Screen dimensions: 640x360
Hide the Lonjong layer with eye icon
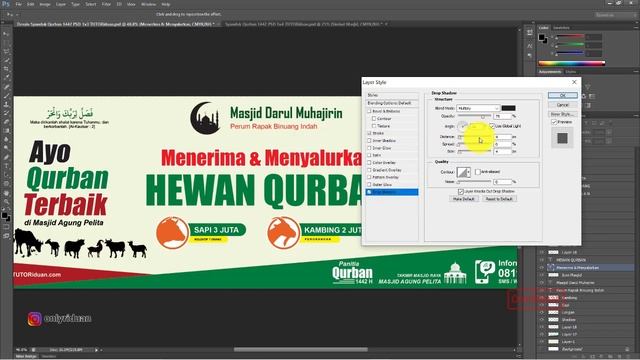pos(542,312)
